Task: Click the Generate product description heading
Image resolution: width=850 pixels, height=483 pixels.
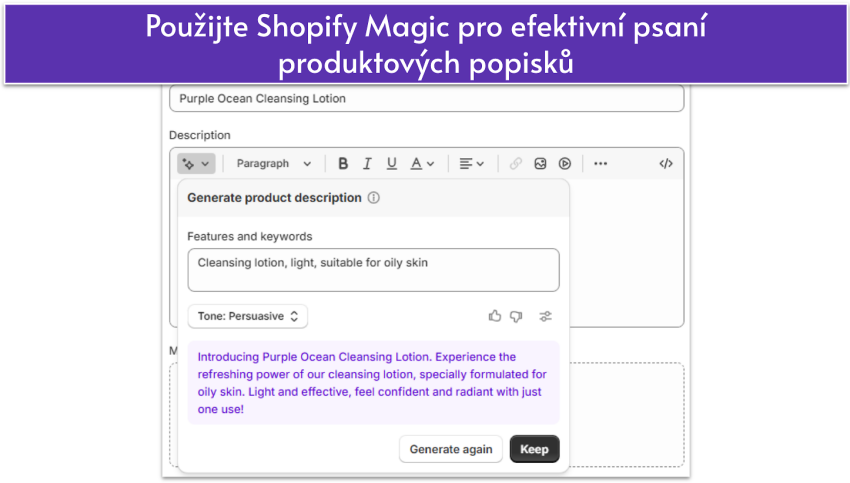Action: (x=274, y=198)
